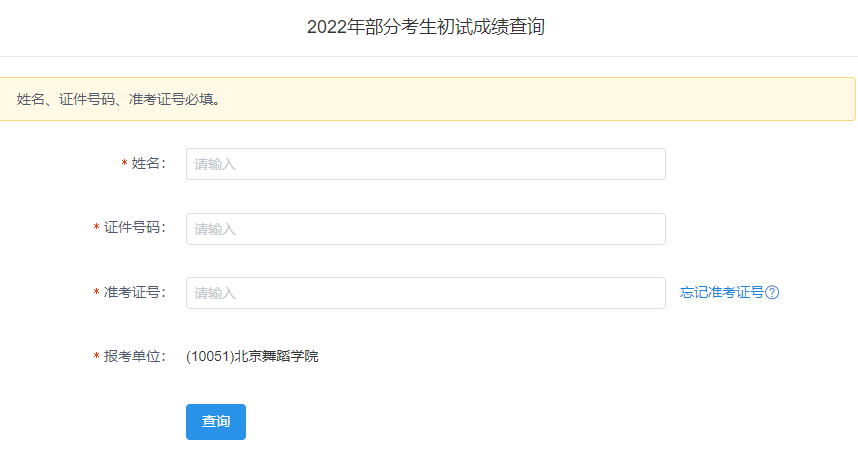Screen dimensions: 858x461
Task: Click the red asterisk beside 证件号码
Action: click(96, 228)
